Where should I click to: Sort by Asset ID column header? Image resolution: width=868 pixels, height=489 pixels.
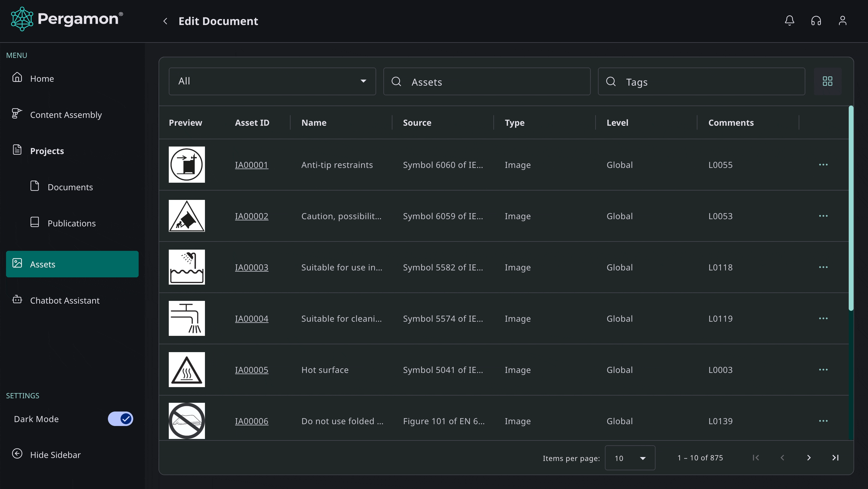(252, 123)
